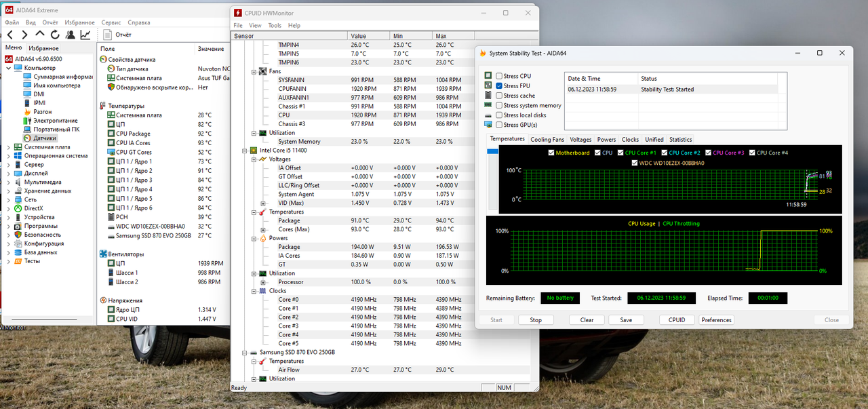Click Значение column header in AIDA64
868x409 pixels.
(211, 49)
